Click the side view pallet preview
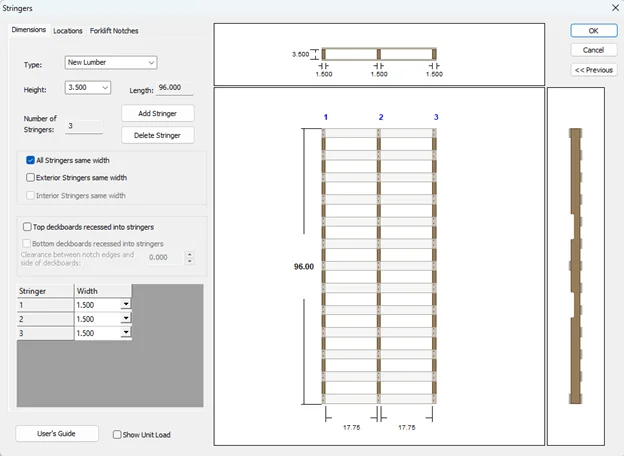This screenshot has height=456, width=624. pos(575,266)
